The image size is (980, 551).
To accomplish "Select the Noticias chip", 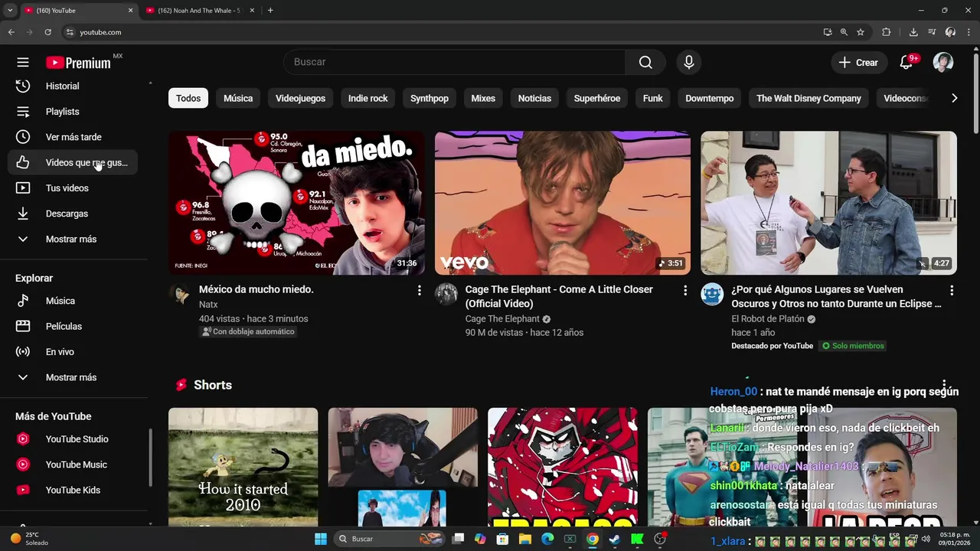I will (534, 98).
